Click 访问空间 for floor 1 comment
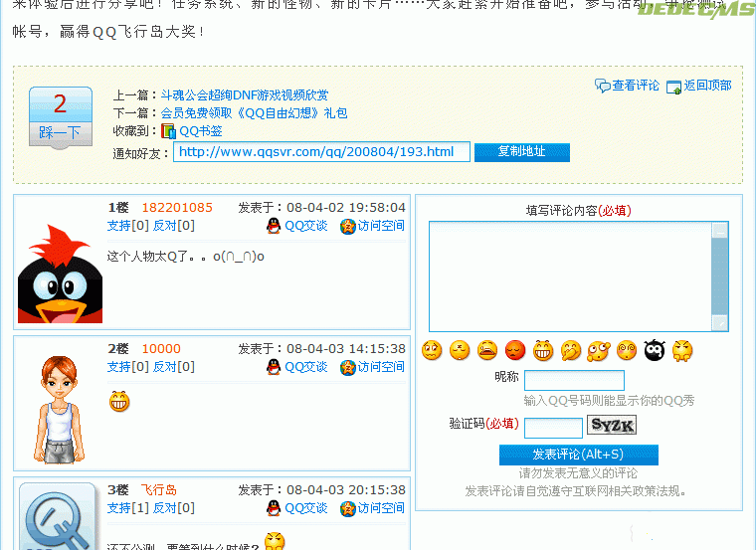 [x=381, y=226]
